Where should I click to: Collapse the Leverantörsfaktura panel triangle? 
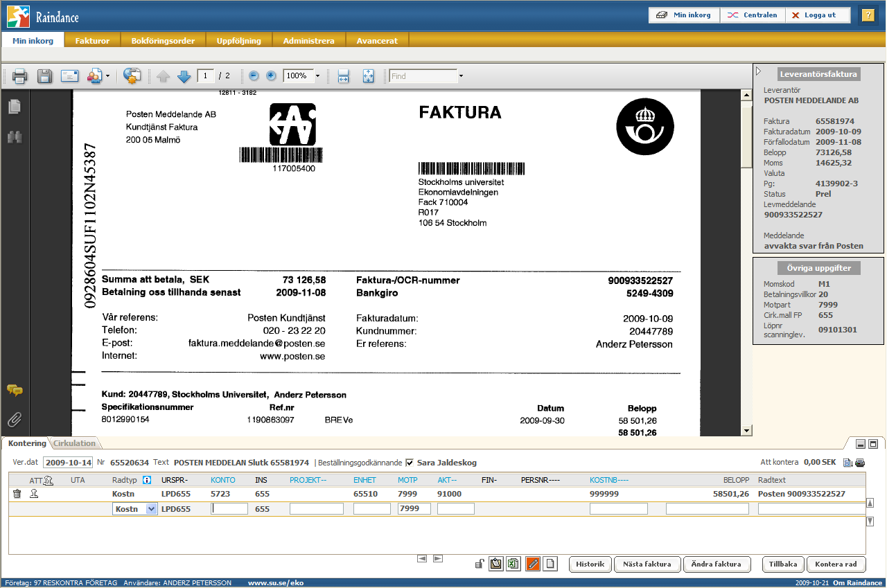click(x=759, y=71)
